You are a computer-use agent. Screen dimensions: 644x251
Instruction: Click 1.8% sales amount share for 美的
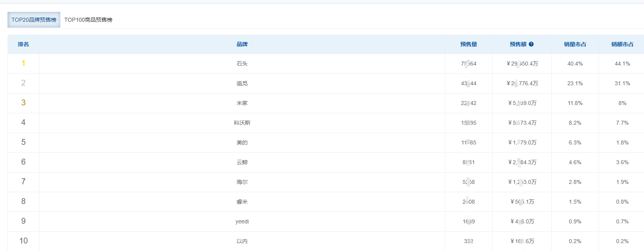pos(622,142)
